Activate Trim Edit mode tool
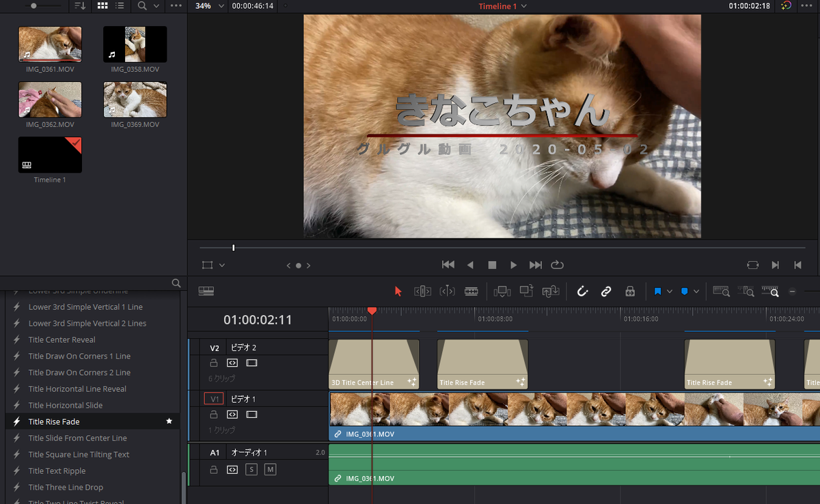Screen dimensions: 820x504 click(422, 292)
